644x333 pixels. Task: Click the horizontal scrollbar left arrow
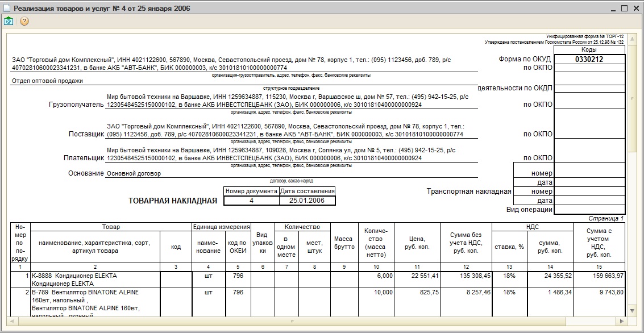[x=12, y=320]
